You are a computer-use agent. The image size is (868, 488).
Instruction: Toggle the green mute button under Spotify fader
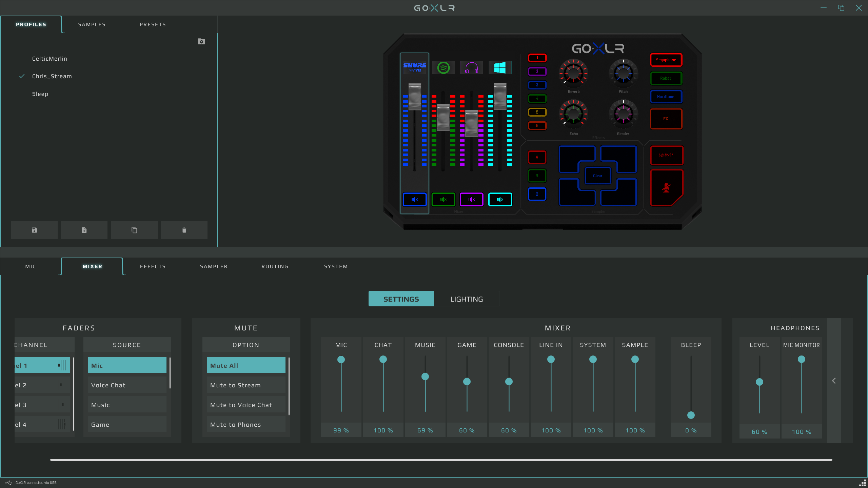click(x=443, y=199)
